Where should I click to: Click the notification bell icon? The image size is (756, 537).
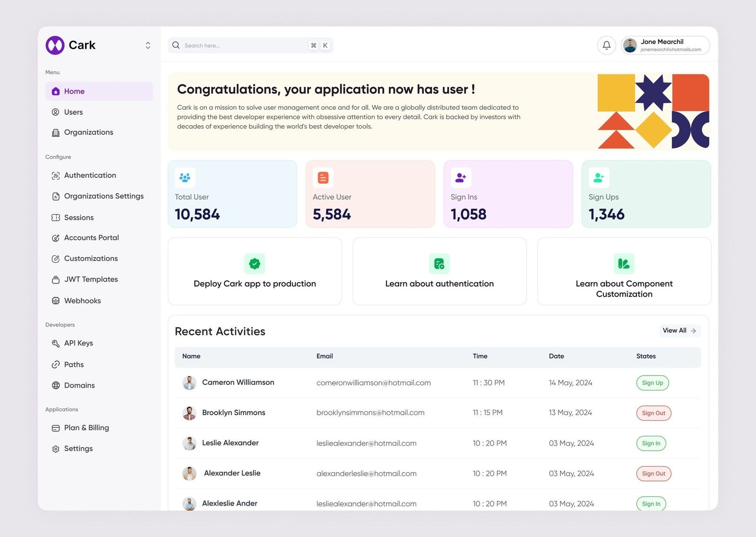(606, 45)
